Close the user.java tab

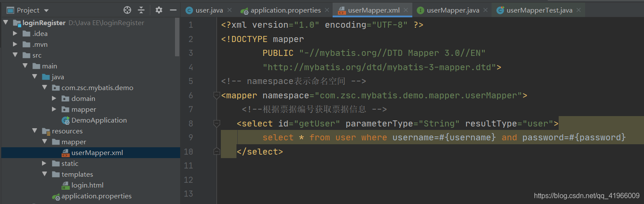click(x=229, y=10)
